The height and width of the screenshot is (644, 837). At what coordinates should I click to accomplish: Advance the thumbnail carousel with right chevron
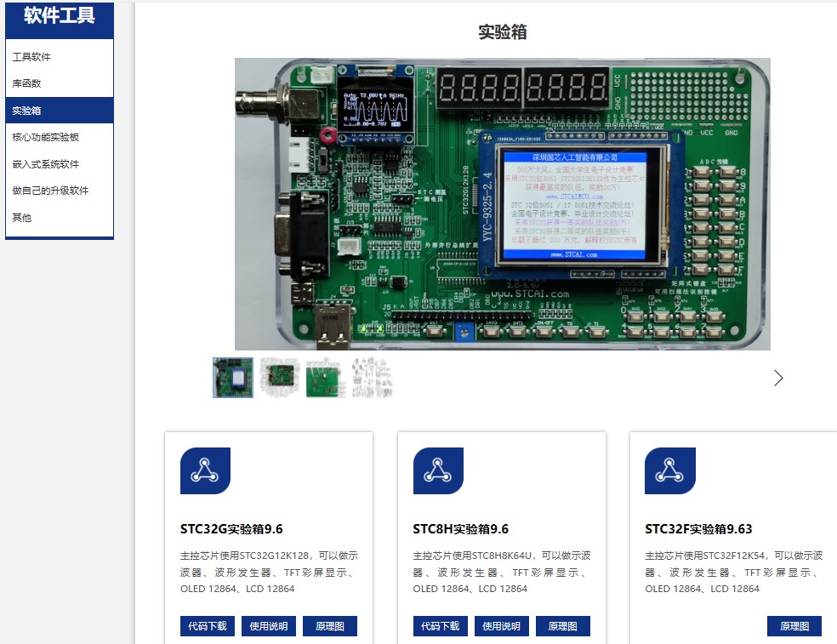[778, 378]
